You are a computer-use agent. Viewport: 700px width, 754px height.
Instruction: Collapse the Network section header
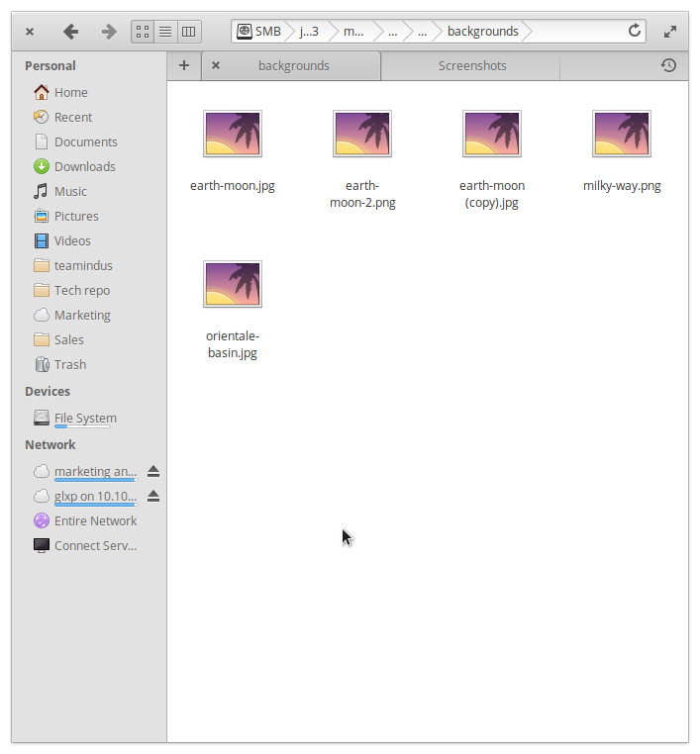point(50,445)
